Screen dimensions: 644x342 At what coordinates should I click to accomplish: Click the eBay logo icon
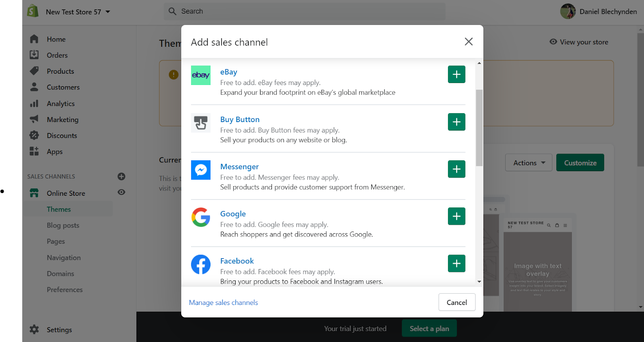pos(201,75)
